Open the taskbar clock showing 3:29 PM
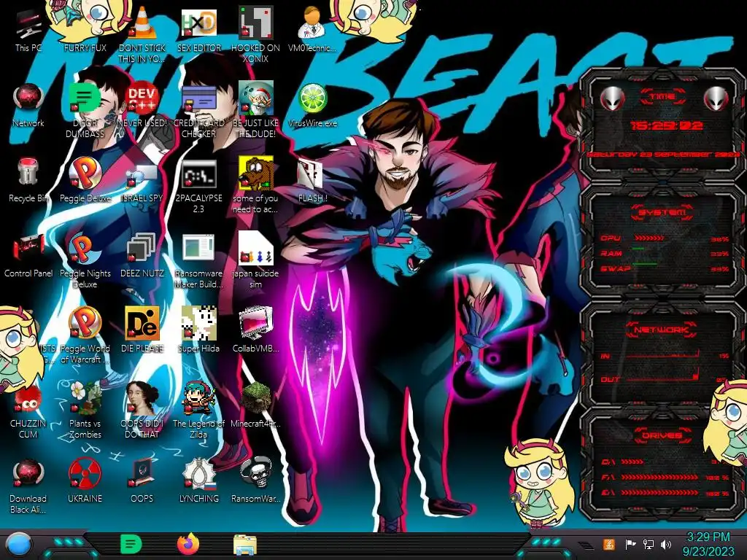This screenshot has width=747, height=560. coord(708,544)
